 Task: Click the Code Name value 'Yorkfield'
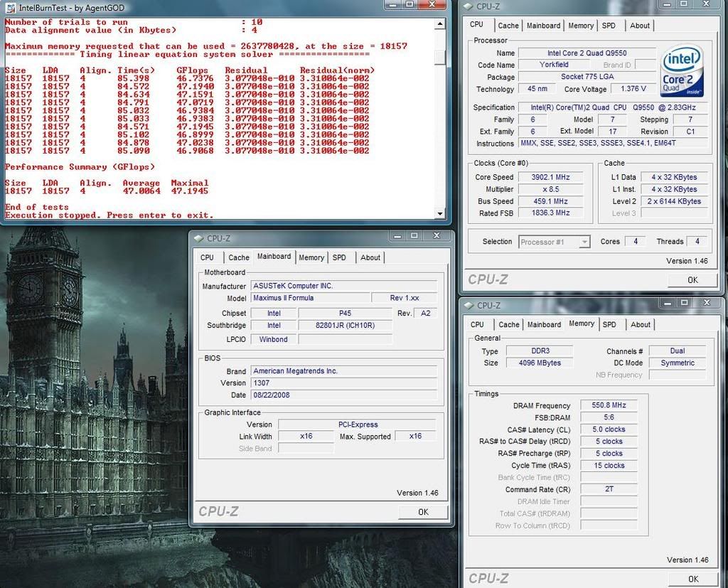coord(553,65)
